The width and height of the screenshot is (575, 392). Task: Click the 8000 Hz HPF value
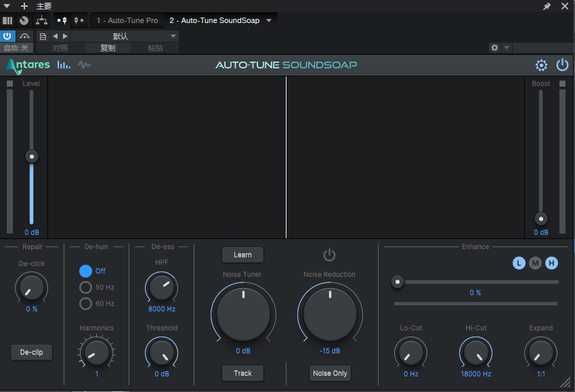coord(162,309)
